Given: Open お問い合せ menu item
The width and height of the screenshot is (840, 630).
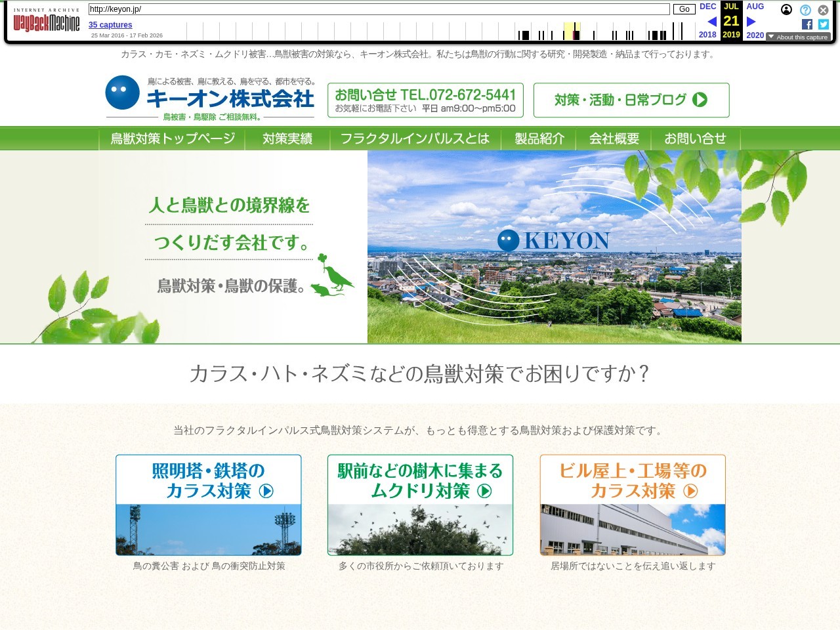Looking at the screenshot, I should point(696,138).
